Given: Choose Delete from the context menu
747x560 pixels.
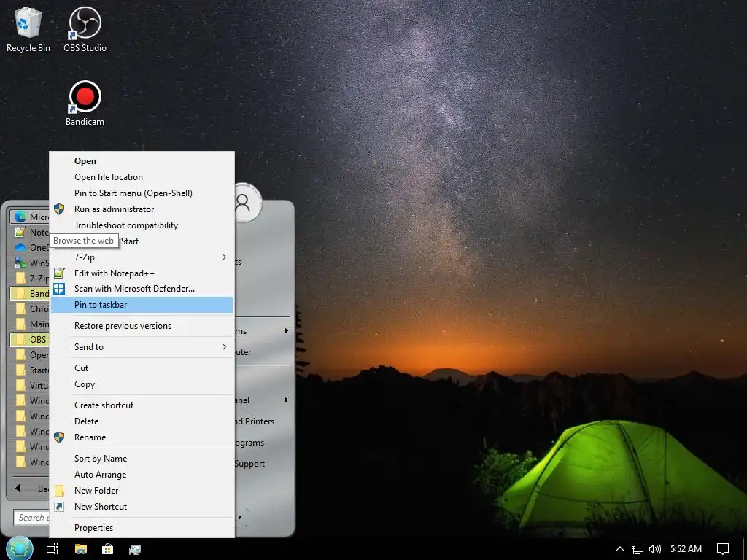Looking at the screenshot, I should 142,421.
